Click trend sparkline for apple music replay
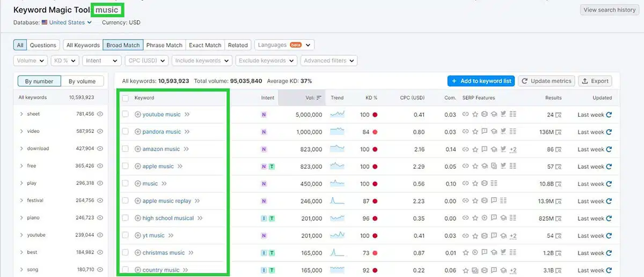The image size is (644, 277). 337,201
